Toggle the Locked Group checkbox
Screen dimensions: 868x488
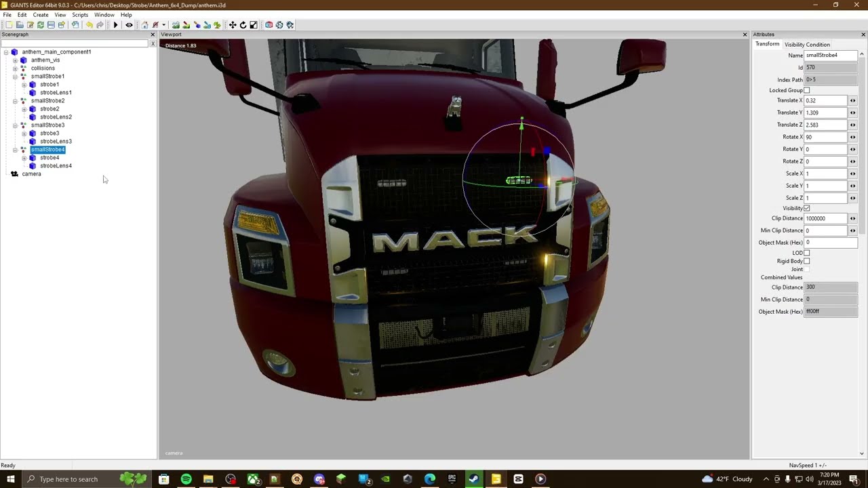806,90
